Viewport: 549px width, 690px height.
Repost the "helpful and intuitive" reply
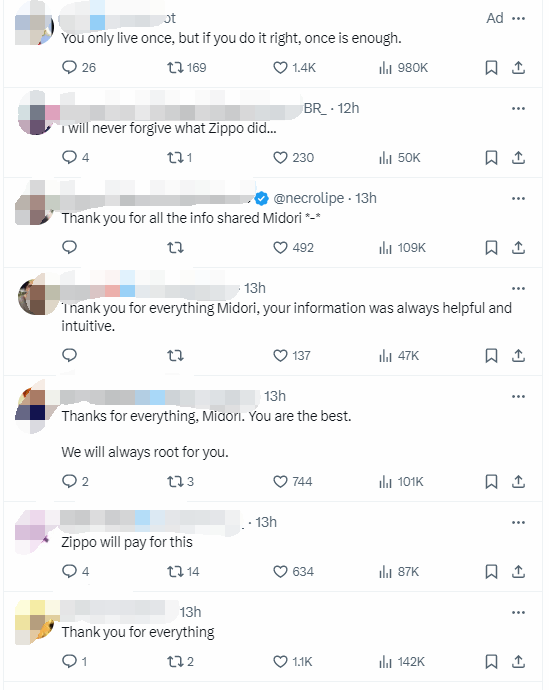[x=175, y=355]
